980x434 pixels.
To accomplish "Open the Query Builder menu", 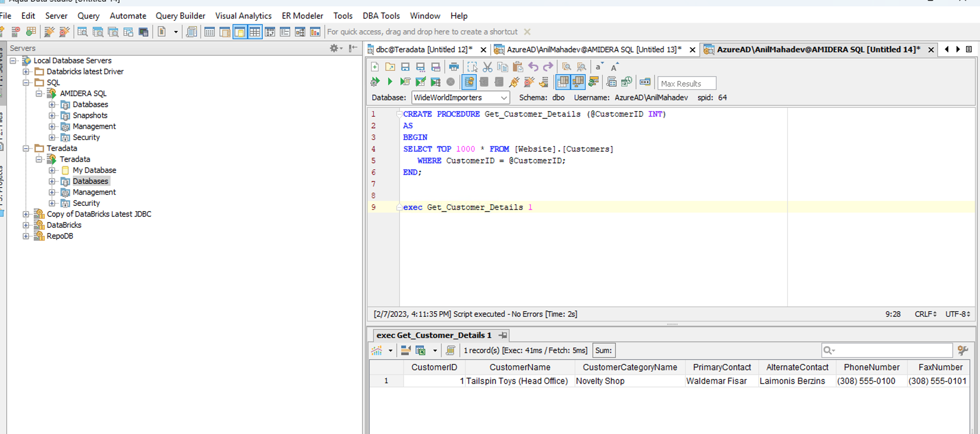I will (180, 16).
